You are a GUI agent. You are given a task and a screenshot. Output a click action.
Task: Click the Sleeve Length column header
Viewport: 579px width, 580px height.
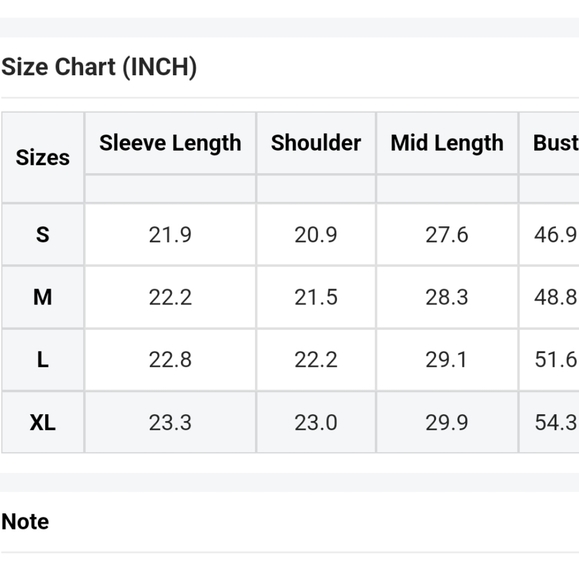170,143
